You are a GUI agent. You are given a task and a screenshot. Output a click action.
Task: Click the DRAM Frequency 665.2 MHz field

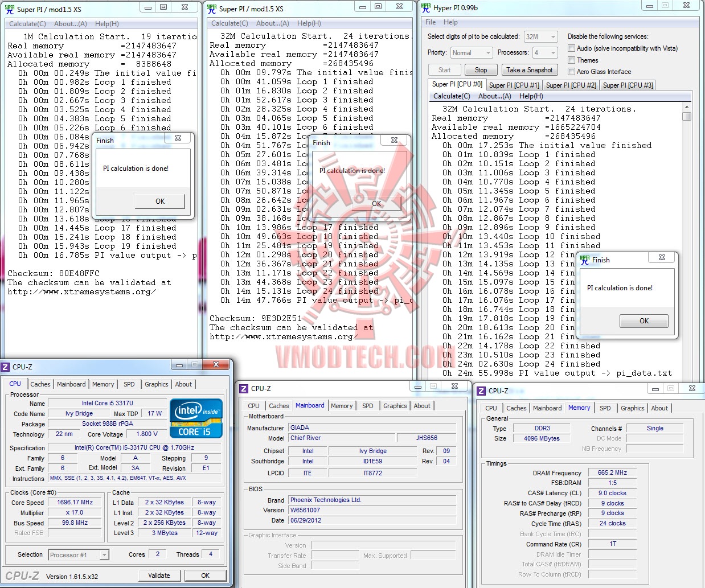pyautogui.click(x=612, y=472)
